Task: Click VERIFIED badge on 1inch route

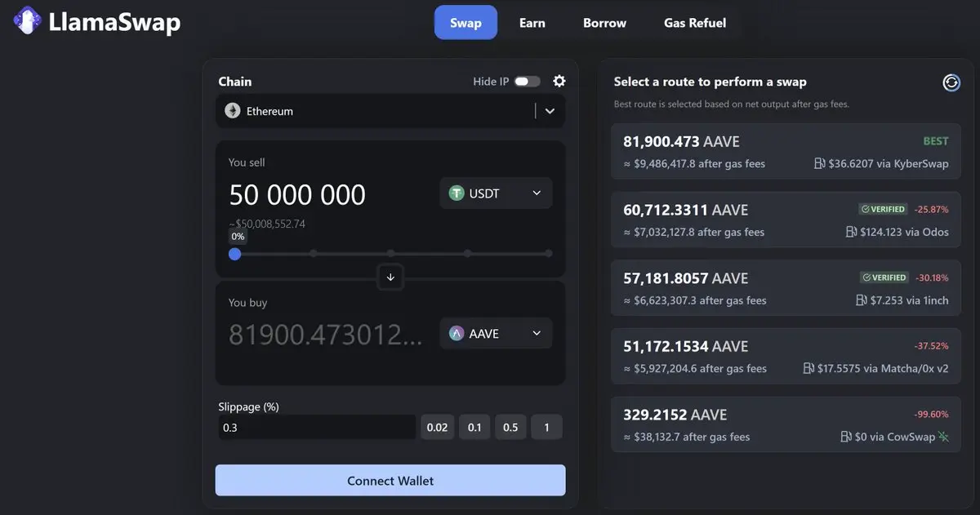Action: (x=883, y=277)
